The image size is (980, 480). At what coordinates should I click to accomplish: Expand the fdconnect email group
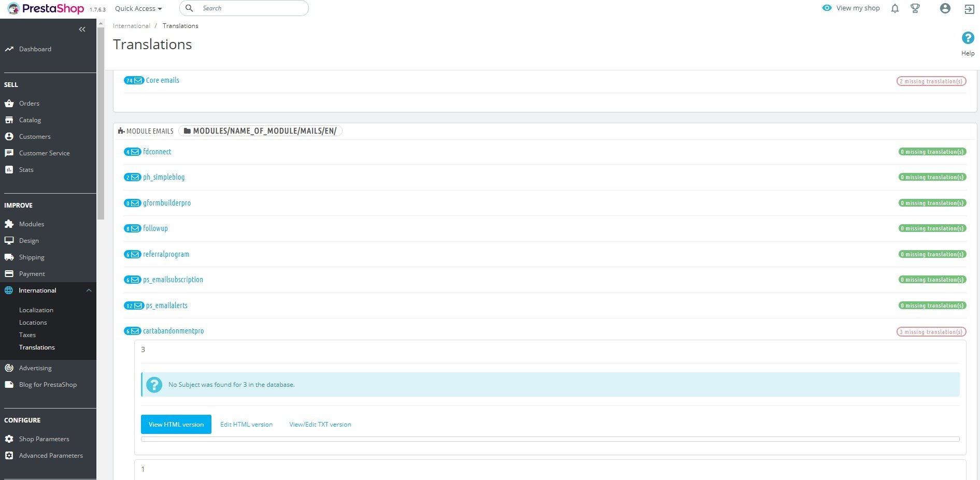(x=157, y=152)
